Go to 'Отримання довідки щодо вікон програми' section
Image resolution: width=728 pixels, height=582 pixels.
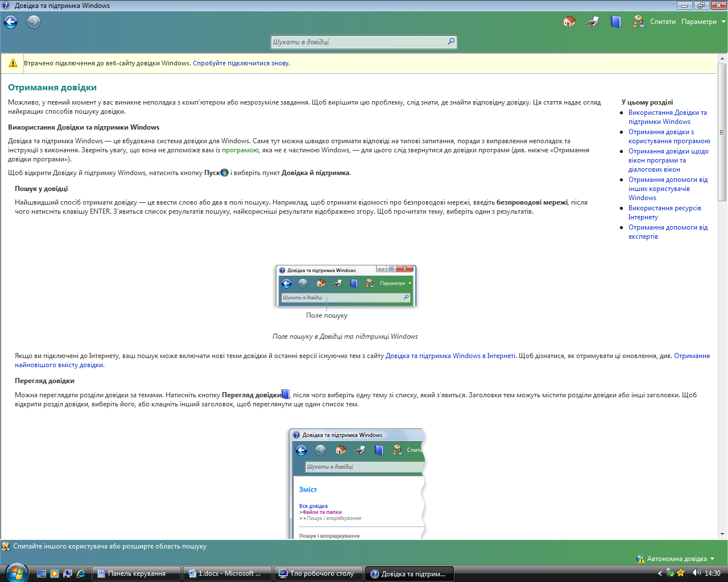tap(668, 160)
